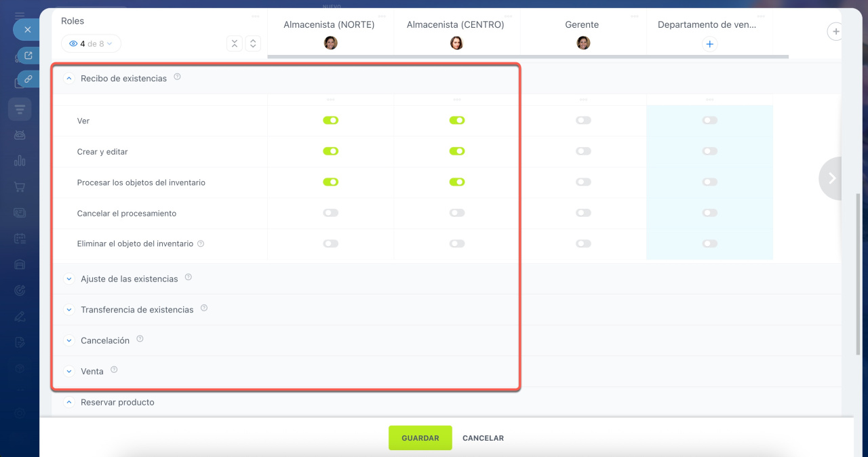The image size is (868, 457).
Task: Click the round add role plus icon
Action: [835, 31]
